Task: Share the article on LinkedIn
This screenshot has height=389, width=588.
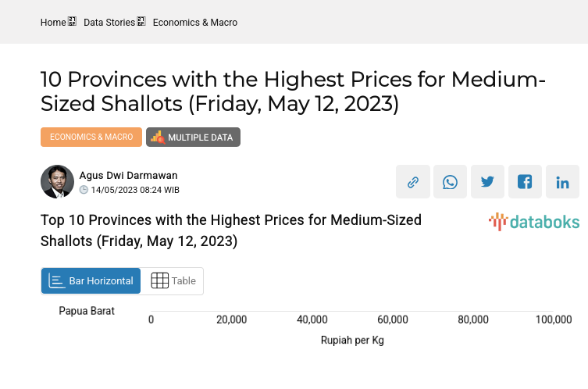Action: point(562,182)
